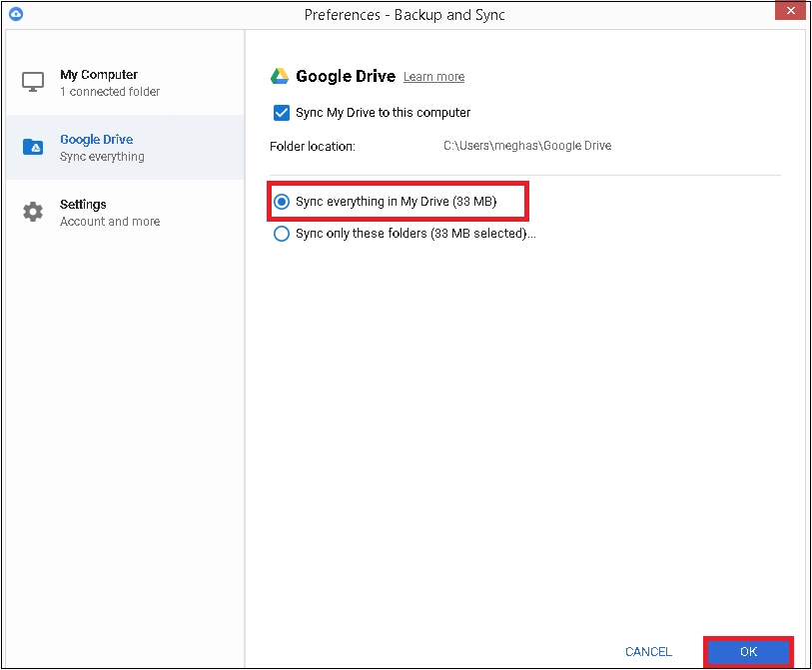The height and width of the screenshot is (670, 812).
Task: Expand folder options via the ellipsis after selected folders
Action: click(x=530, y=236)
